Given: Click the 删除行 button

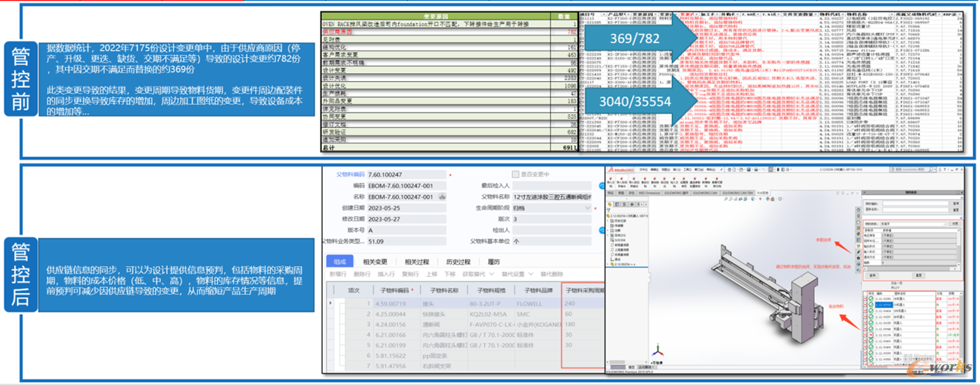Looking at the screenshot, I should pyautogui.click(x=362, y=274).
